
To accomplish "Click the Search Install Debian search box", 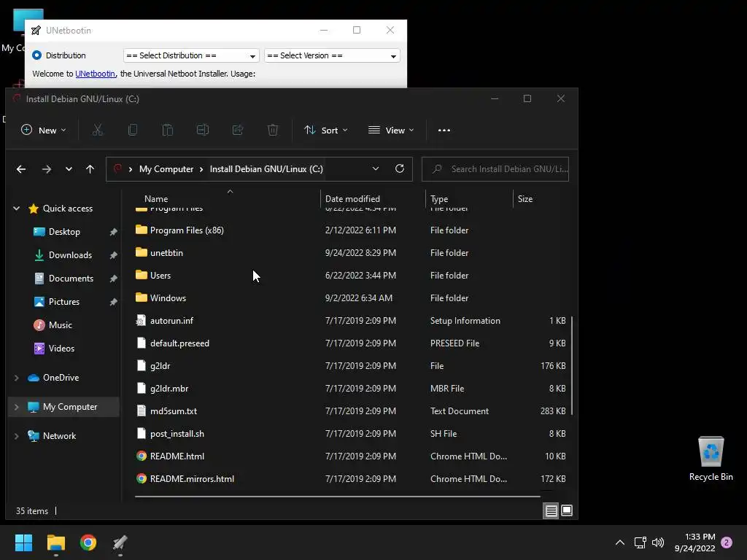I will click(x=495, y=169).
